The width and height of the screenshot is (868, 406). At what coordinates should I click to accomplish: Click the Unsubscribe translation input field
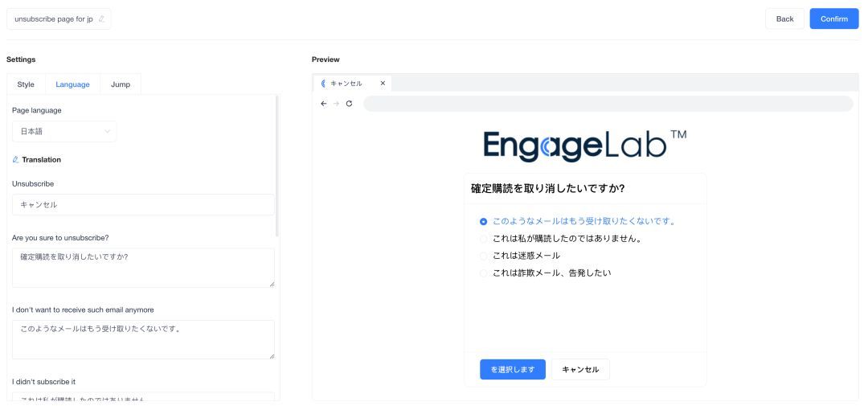pyautogui.click(x=143, y=205)
